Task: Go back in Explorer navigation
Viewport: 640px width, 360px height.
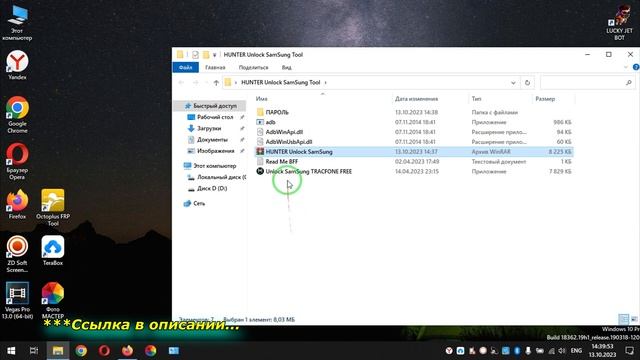Action: coord(181,82)
